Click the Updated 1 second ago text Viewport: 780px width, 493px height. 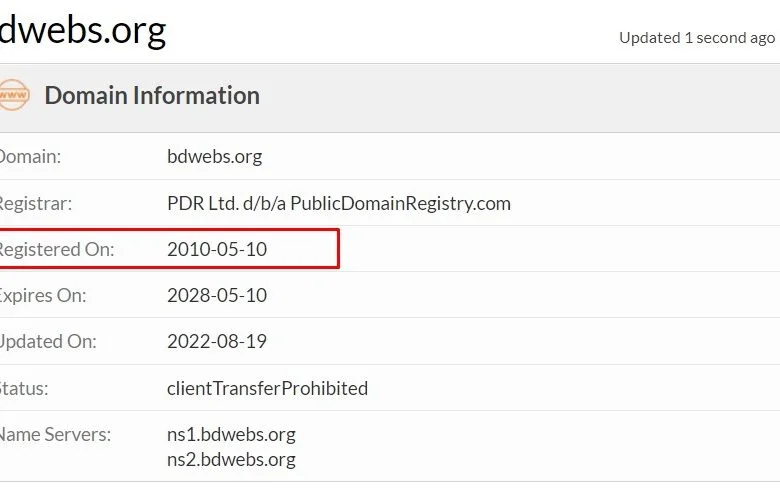[x=697, y=38]
